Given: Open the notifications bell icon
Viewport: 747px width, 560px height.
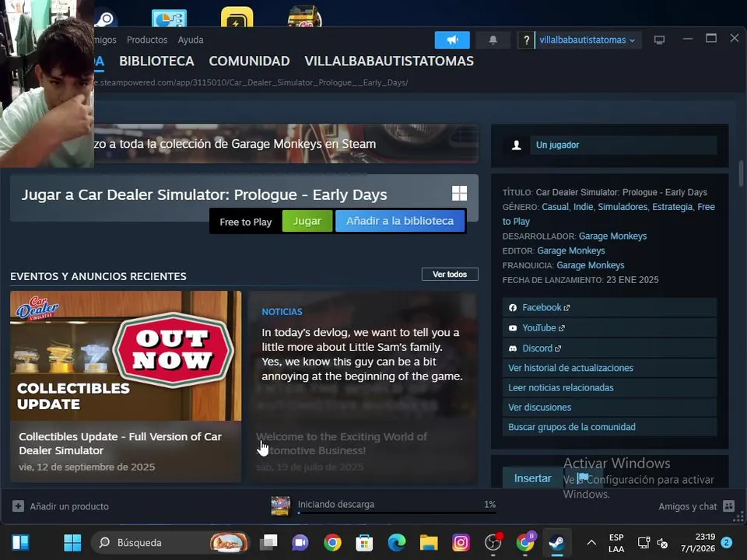Looking at the screenshot, I should pyautogui.click(x=493, y=40).
